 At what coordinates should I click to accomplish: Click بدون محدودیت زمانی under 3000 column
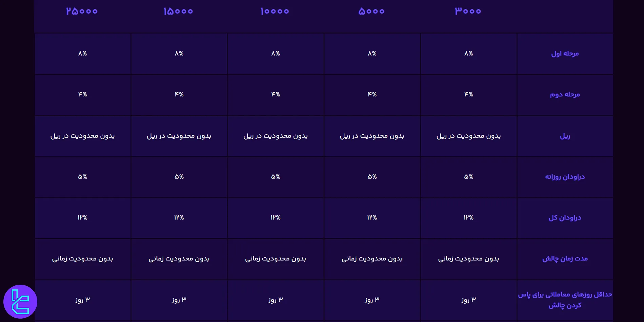click(468, 259)
